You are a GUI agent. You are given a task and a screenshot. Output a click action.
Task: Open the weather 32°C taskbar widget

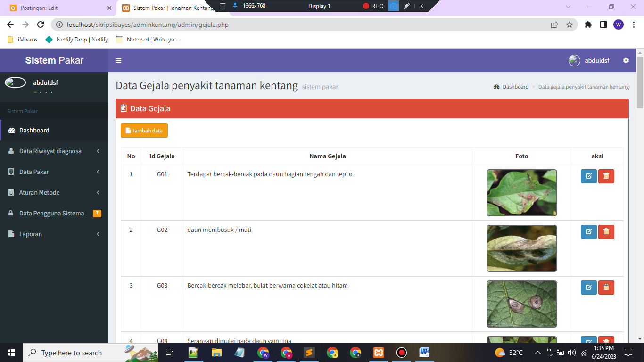[509, 353]
